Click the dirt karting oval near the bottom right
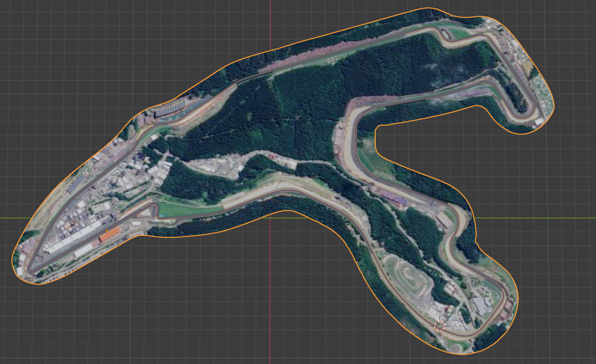The height and width of the screenshot is (364, 596). tap(409, 277)
